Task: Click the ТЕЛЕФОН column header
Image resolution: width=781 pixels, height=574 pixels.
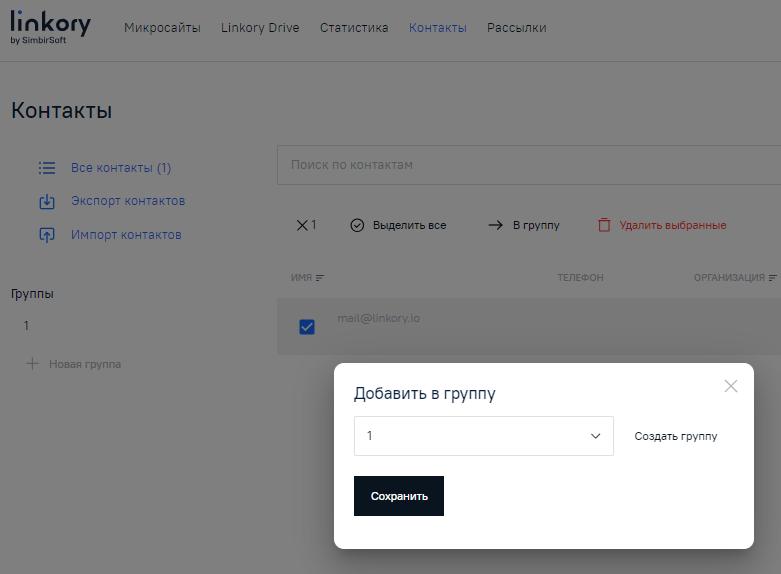Action: click(x=580, y=278)
